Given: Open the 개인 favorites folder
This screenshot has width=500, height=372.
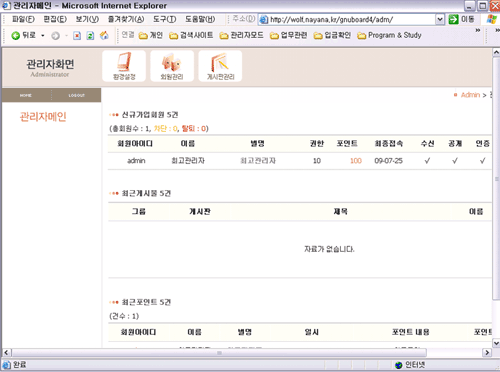Looking at the screenshot, I should (151, 35).
